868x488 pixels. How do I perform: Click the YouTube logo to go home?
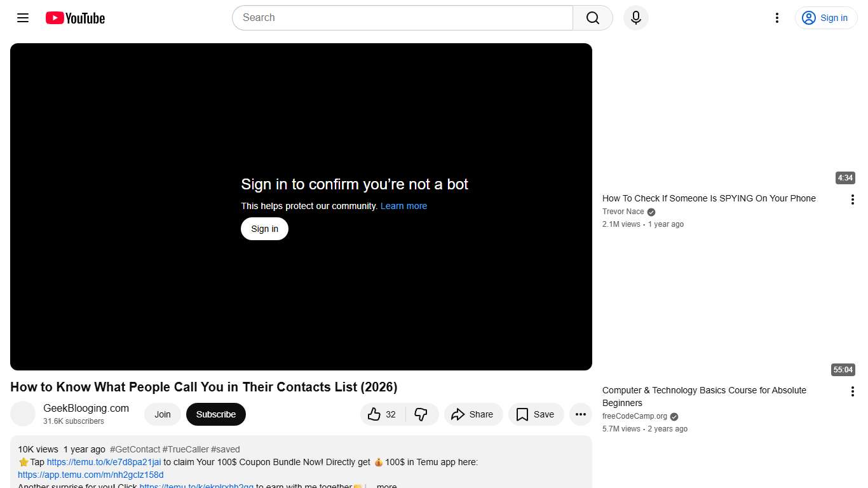pos(74,18)
